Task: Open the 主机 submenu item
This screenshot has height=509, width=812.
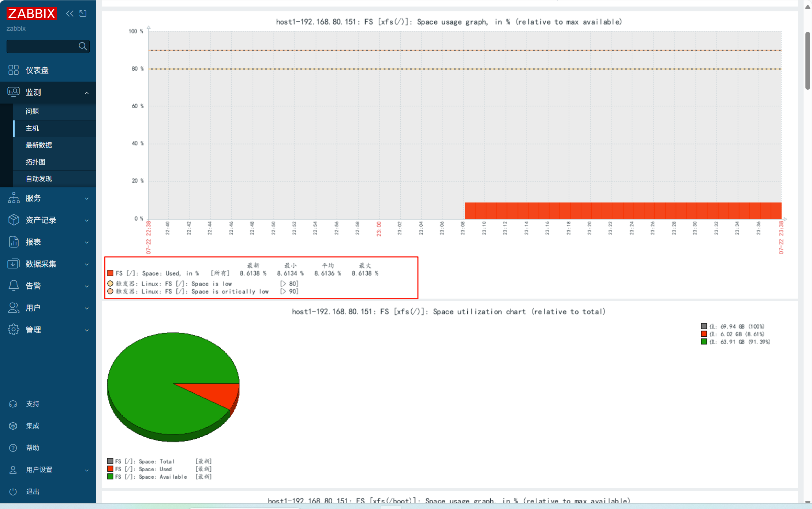Action: click(x=55, y=128)
